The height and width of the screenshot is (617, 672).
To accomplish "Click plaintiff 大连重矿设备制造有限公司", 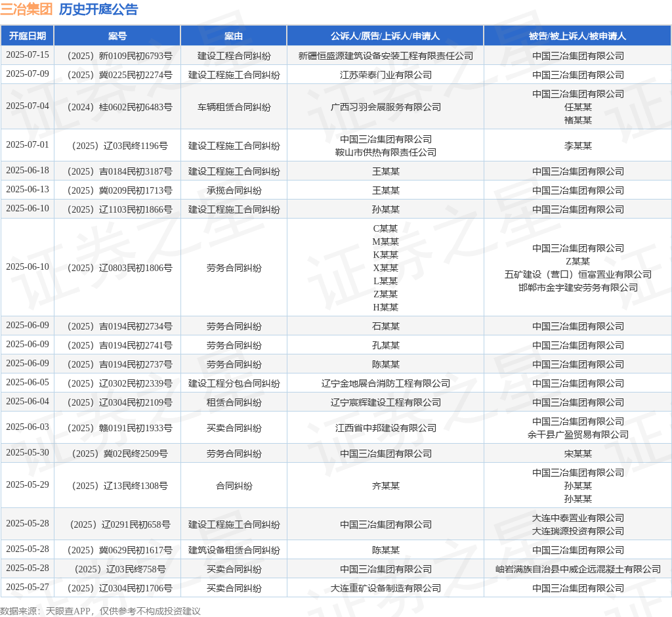I will (x=385, y=588).
